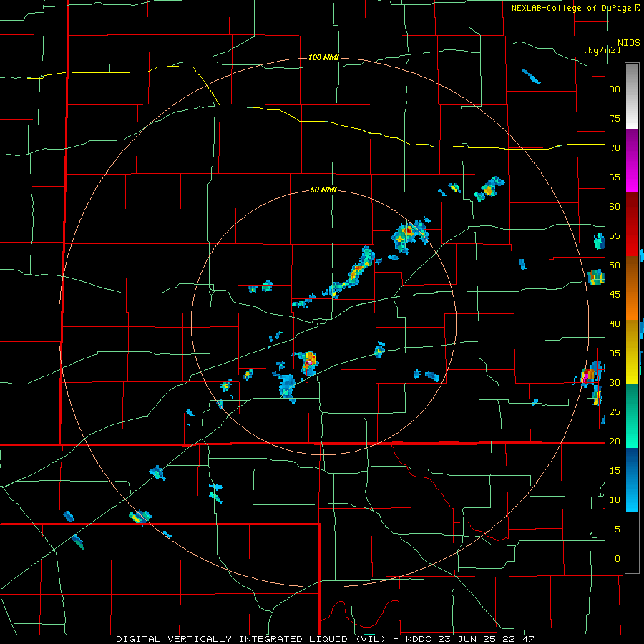Click the yellow segment of the color bar
This screenshot has width=644, height=644.
tap(632, 352)
